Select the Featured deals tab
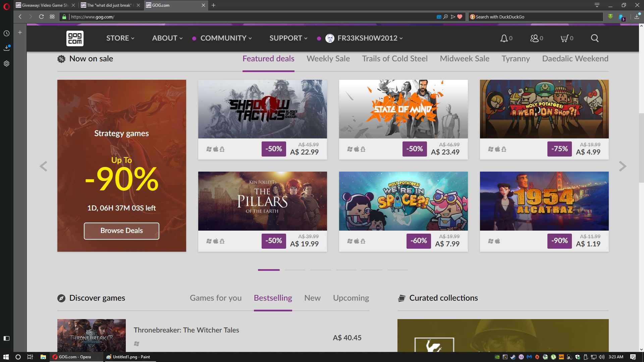Viewport: 644px width, 362px height. tap(268, 59)
